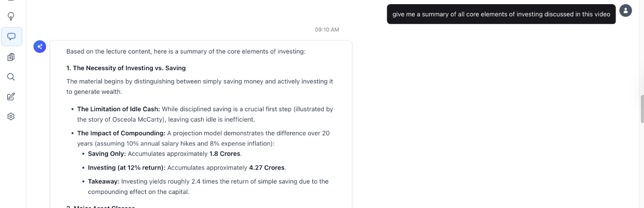Screen dimensions: 644x208
Task: Open the settings gear icon
Action: click(11, 116)
